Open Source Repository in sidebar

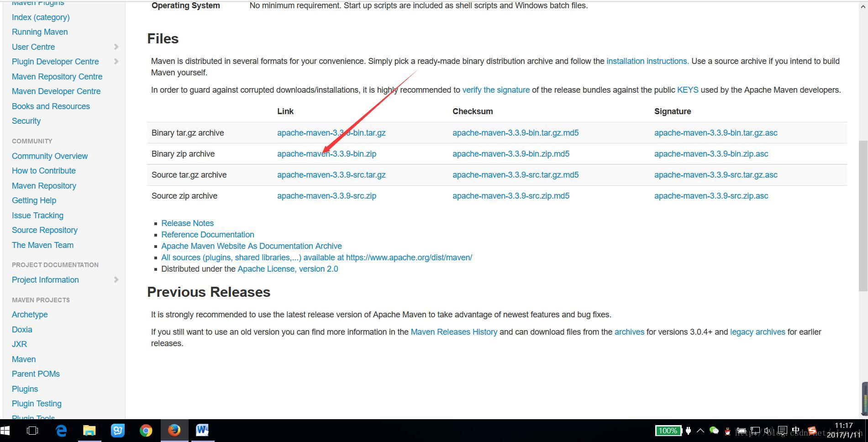click(45, 230)
